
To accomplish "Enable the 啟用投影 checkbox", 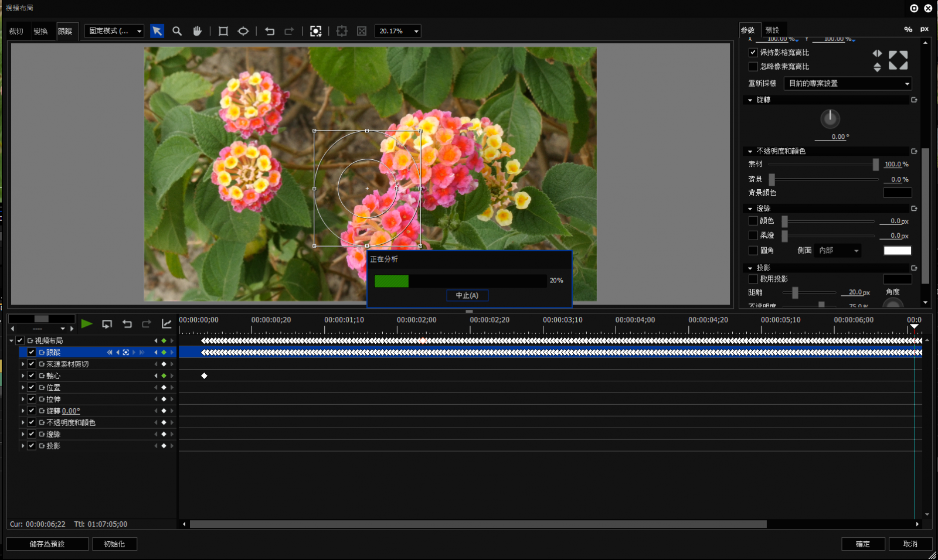I will (753, 279).
